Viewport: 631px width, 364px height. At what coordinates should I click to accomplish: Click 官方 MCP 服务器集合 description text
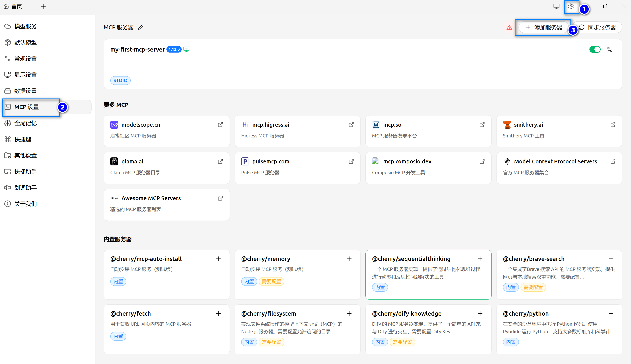pos(526,172)
